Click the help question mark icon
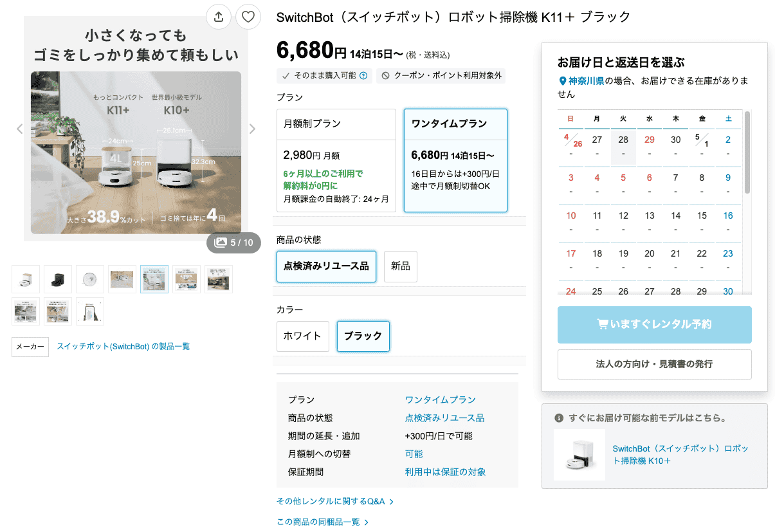 (363, 76)
